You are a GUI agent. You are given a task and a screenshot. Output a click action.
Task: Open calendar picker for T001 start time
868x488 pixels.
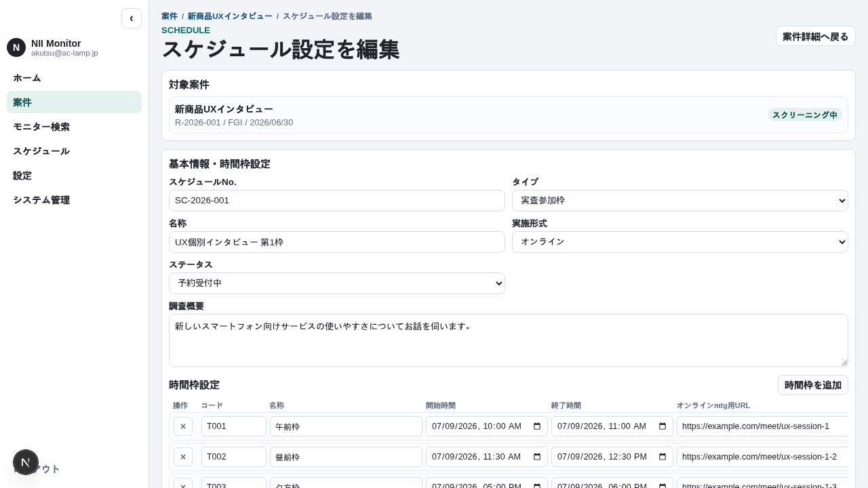click(x=537, y=426)
